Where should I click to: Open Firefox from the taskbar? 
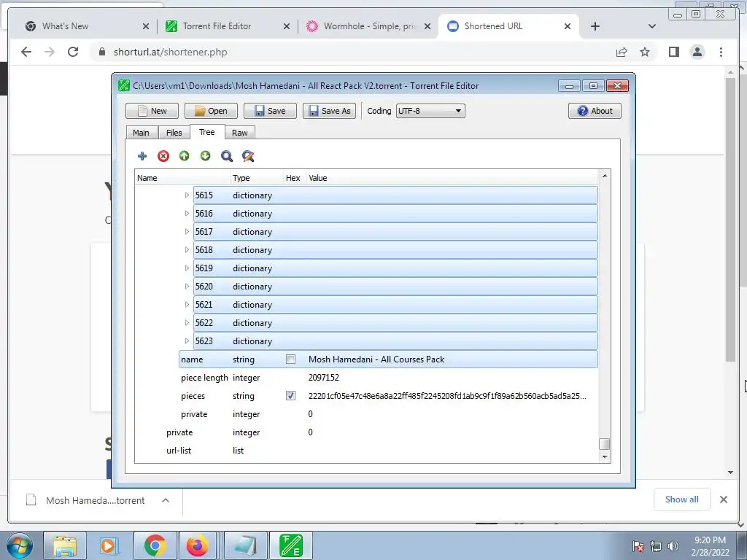[x=197, y=545]
